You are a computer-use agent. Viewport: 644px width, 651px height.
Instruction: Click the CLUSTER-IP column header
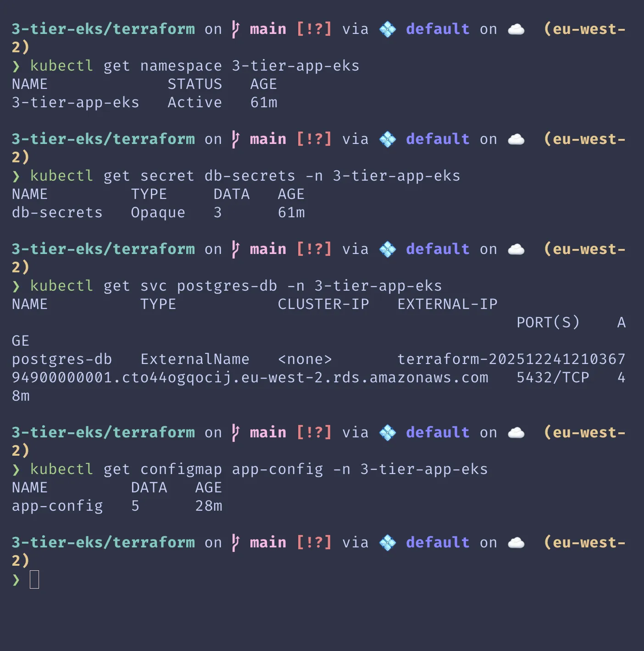pos(323,304)
